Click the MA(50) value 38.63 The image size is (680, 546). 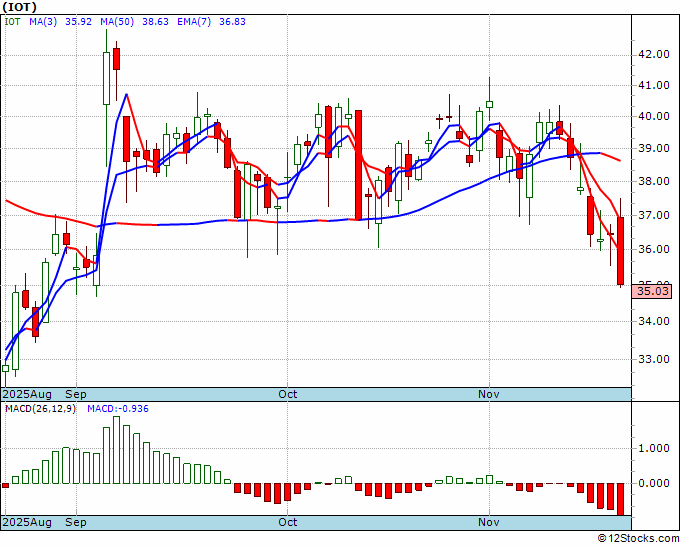click(155, 22)
